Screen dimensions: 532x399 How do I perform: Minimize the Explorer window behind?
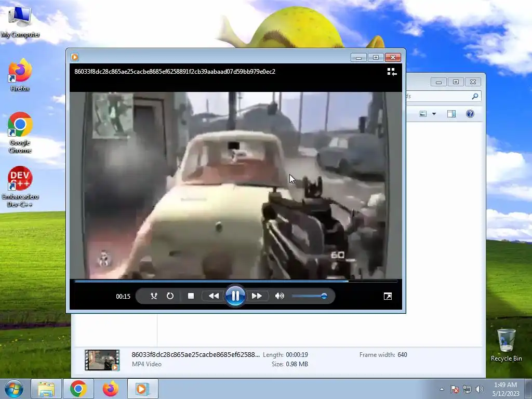click(x=438, y=82)
